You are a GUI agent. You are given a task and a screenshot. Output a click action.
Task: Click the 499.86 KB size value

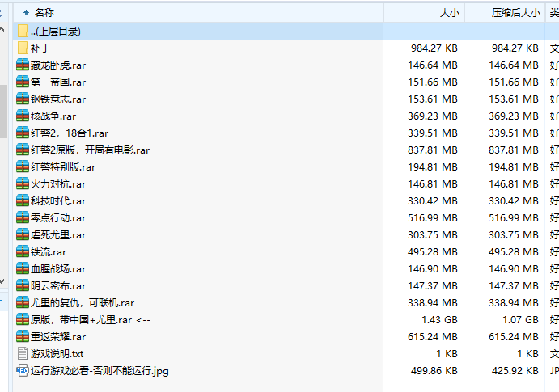click(434, 371)
